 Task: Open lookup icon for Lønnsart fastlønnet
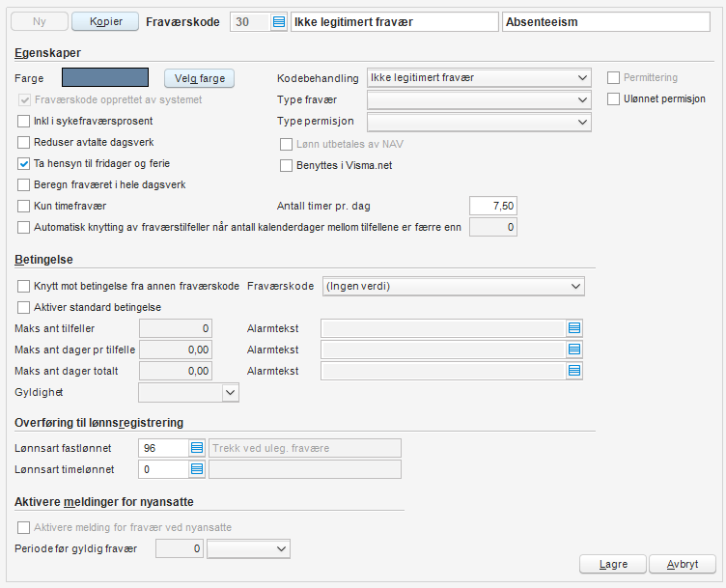pyautogui.click(x=197, y=448)
